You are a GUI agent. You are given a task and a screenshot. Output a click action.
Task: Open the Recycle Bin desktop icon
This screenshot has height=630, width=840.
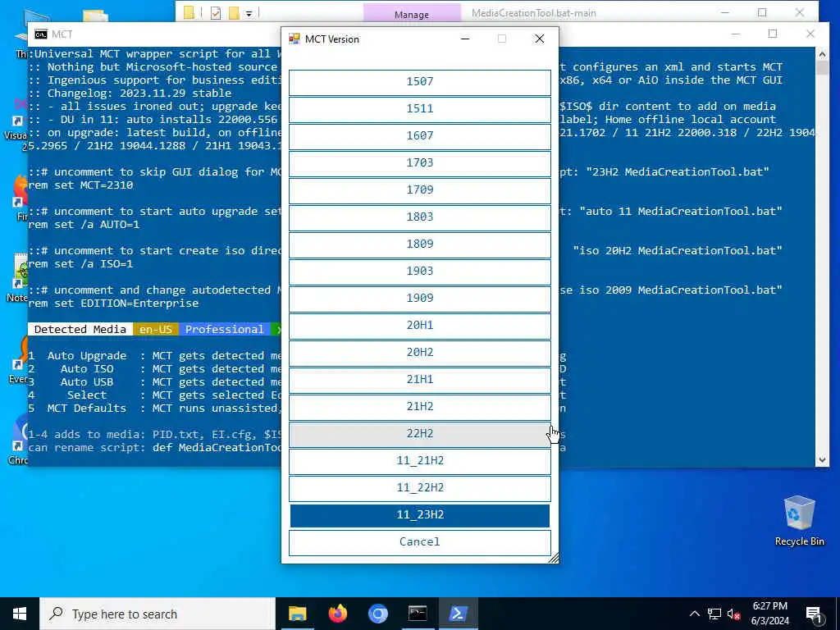click(x=799, y=521)
